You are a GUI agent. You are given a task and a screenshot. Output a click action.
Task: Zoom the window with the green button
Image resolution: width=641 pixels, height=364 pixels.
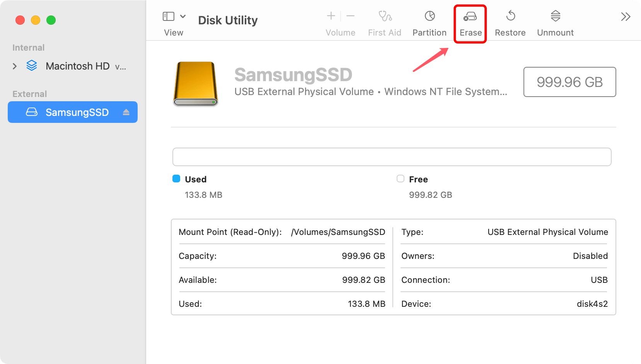tap(51, 20)
